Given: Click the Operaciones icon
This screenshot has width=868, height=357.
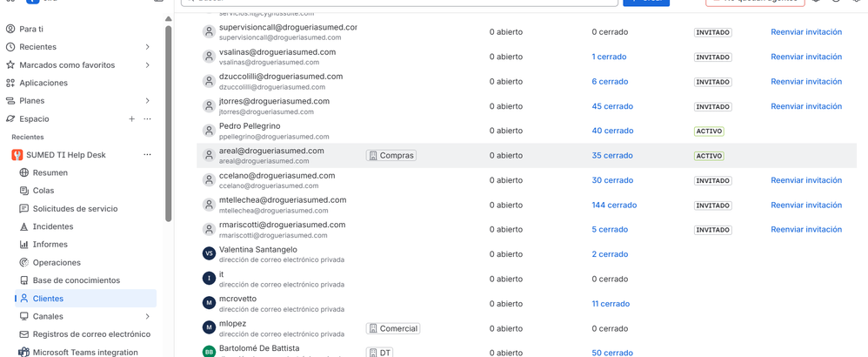Looking at the screenshot, I should point(23,262).
